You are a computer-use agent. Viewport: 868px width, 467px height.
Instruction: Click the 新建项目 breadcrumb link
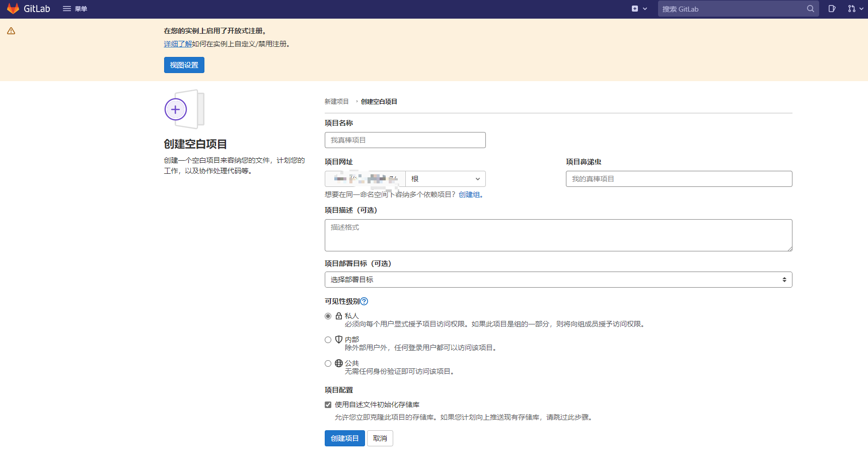pos(336,102)
